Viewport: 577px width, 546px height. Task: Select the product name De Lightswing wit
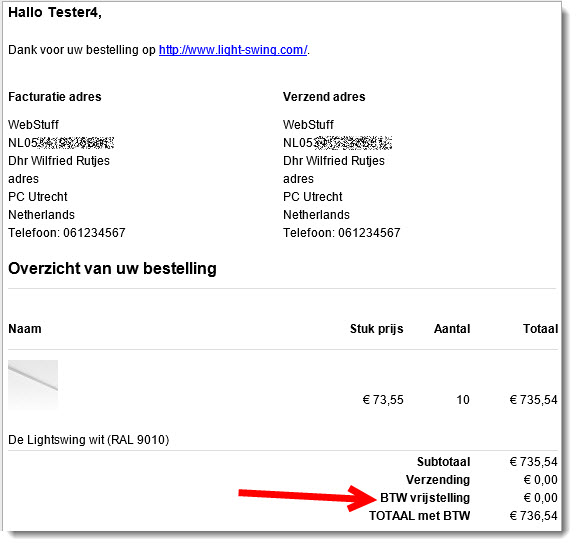point(89,440)
